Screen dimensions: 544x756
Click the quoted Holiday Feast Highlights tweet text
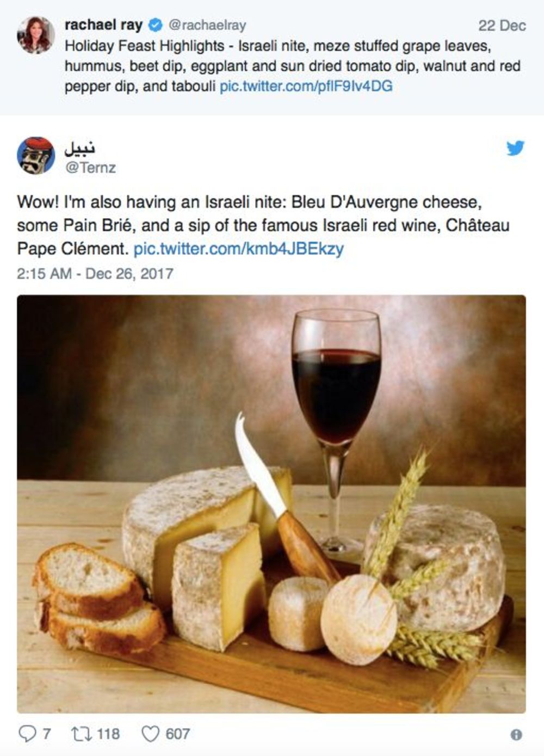293,66
